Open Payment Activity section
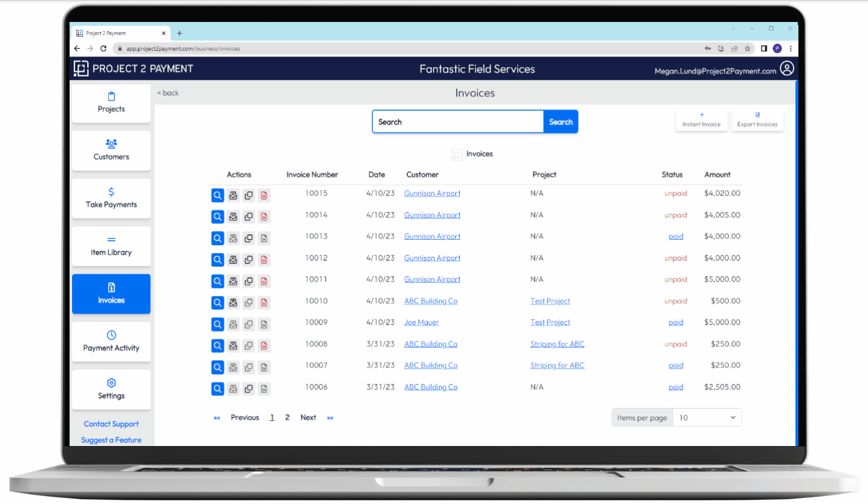Screen dimensions: 868x504 click(x=111, y=342)
